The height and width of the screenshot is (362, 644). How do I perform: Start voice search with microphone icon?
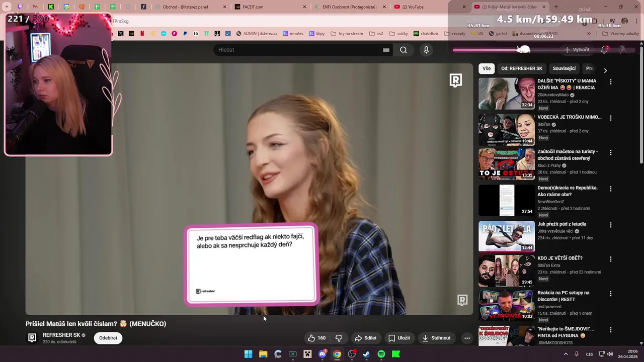[x=426, y=50]
